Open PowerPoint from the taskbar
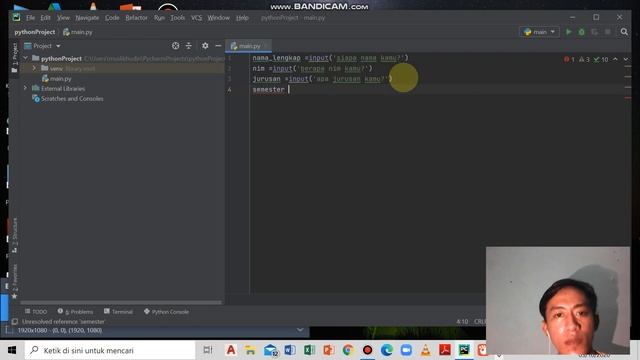640x360 pixels. [329, 350]
